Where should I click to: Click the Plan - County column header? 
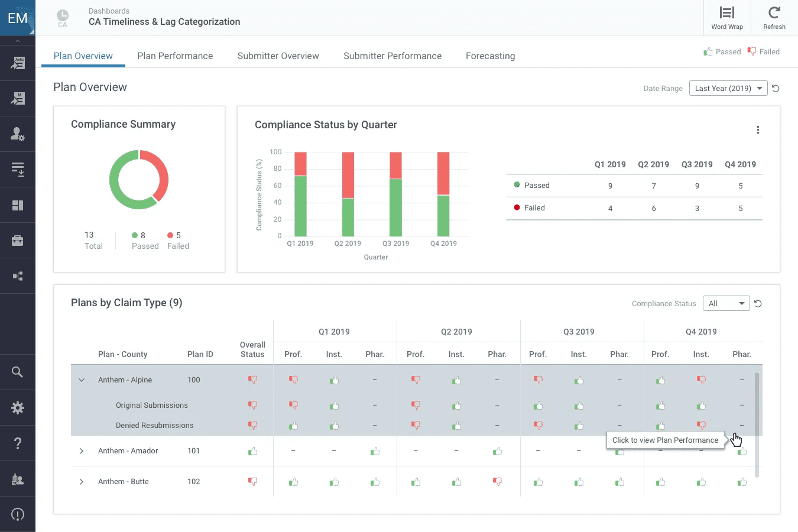pos(122,354)
